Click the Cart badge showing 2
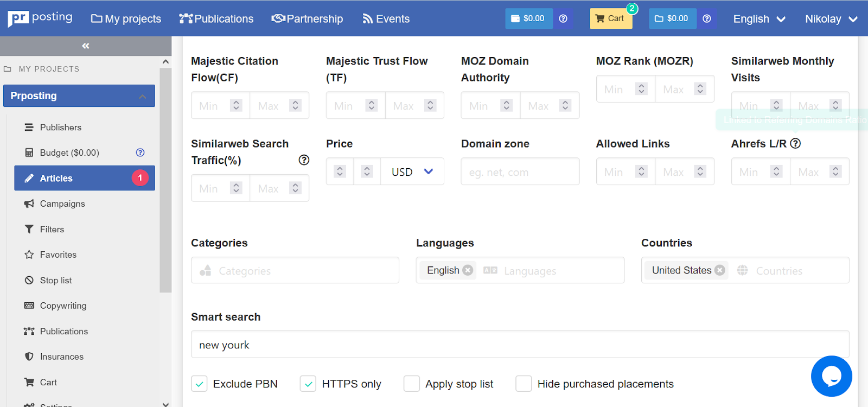The width and height of the screenshot is (868, 407). point(632,9)
